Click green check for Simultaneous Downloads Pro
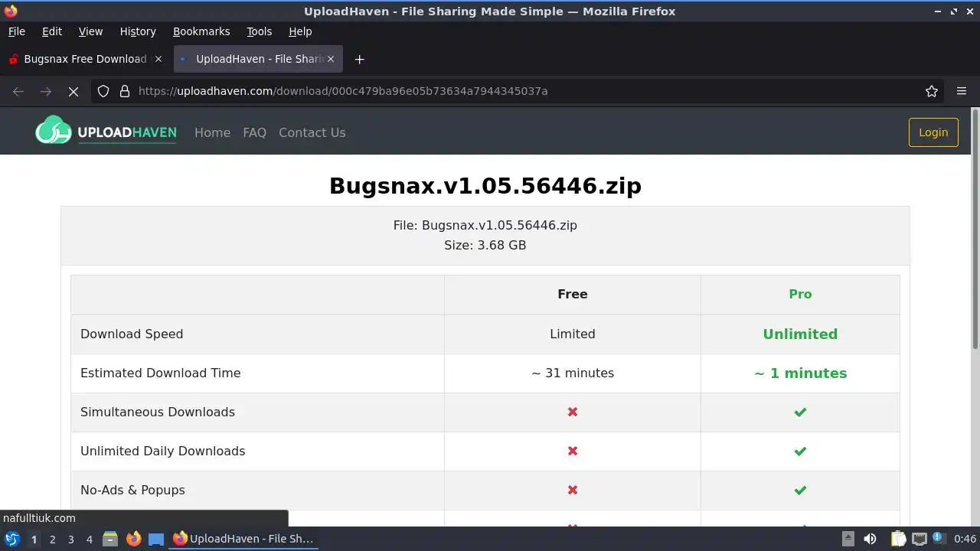 (x=800, y=412)
